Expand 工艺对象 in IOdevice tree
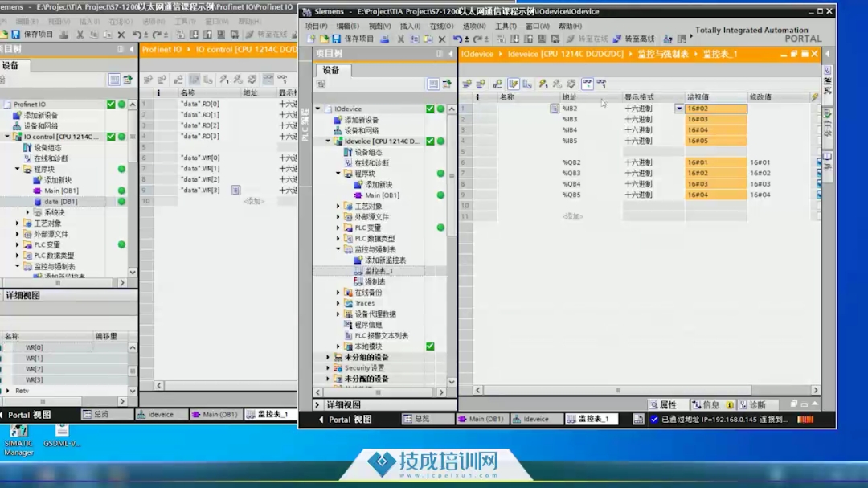The height and width of the screenshot is (488, 868). (338, 206)
